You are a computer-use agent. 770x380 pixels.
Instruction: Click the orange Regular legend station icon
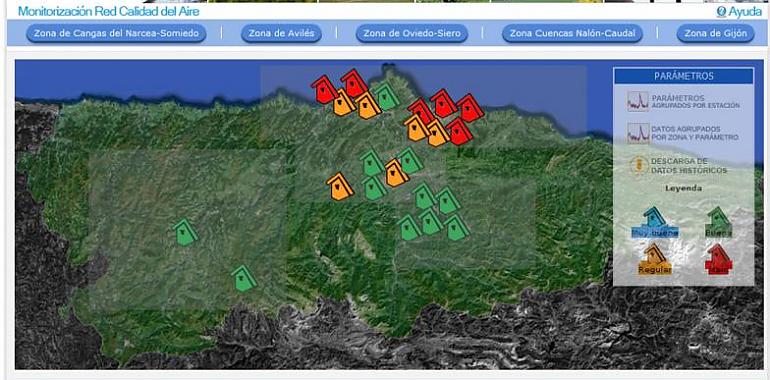tap(655, 259)
